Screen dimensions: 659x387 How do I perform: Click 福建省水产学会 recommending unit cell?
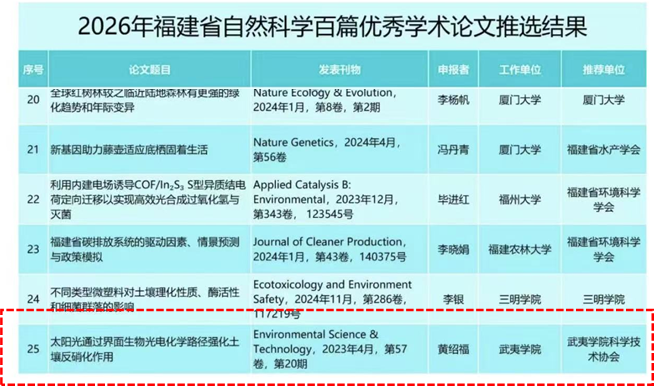(604, 150)
